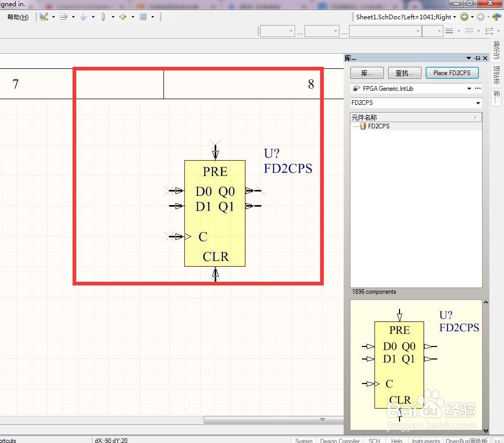Pick the power/ground sources icon
504x443 pixels.
[x=83, y=17]
